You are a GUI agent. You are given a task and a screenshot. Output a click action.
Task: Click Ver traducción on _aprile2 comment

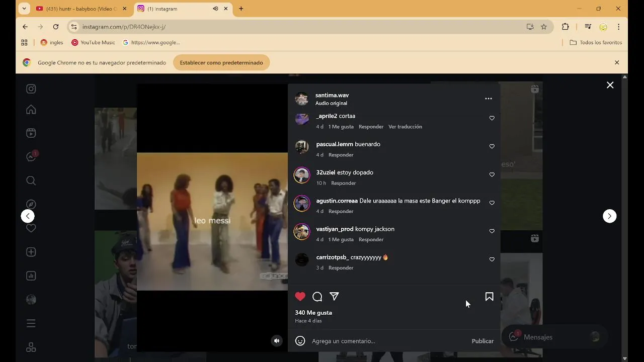(x=405, y=127)
